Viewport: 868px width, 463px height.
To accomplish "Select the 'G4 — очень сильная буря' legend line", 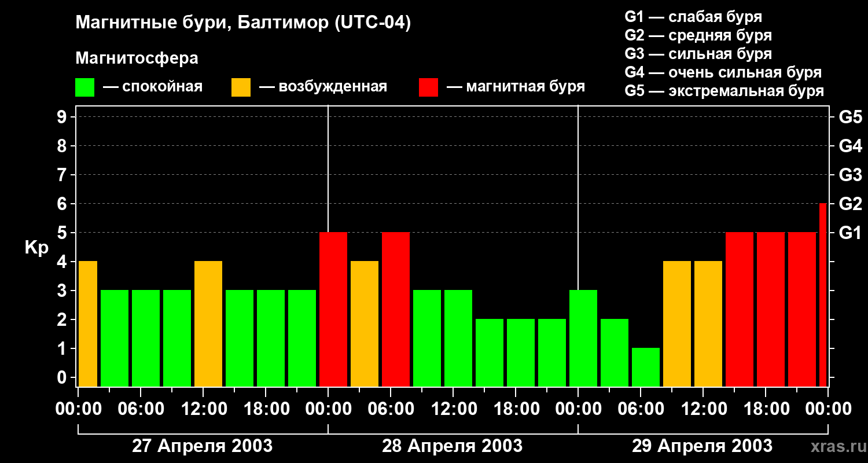I will [x=723, y=72].
